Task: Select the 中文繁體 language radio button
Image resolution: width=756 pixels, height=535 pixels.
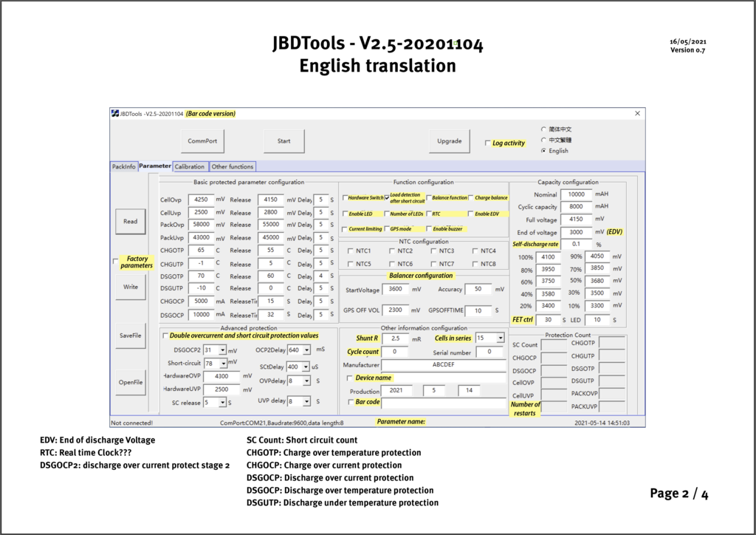Action: (544, 140)
